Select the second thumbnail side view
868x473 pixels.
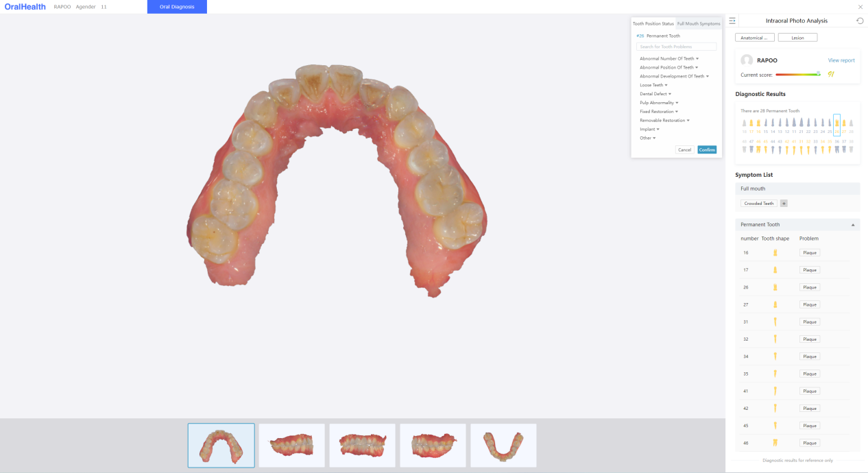click(x=292, y=446)
